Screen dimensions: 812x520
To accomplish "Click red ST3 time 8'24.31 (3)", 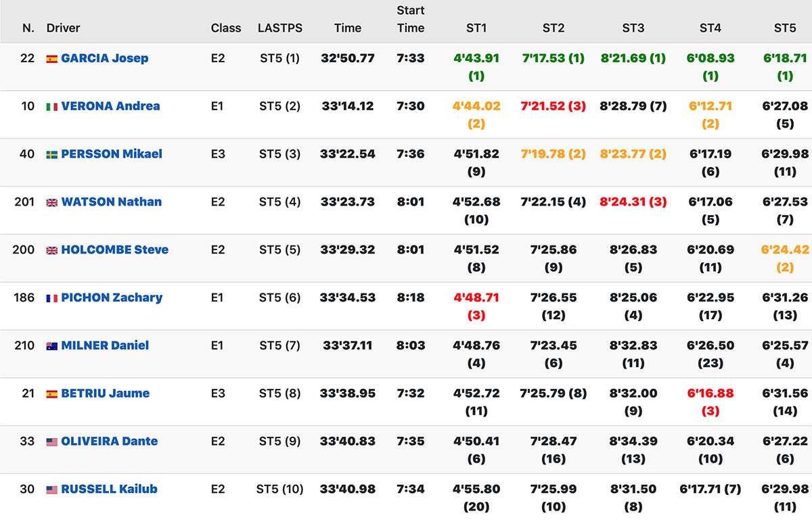I will tap(633, 202).
